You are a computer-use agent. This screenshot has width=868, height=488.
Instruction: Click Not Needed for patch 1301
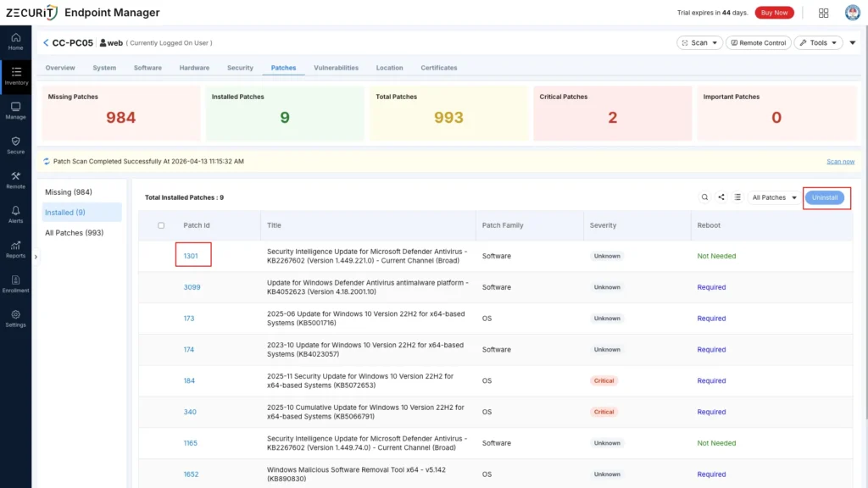point(716,256)
